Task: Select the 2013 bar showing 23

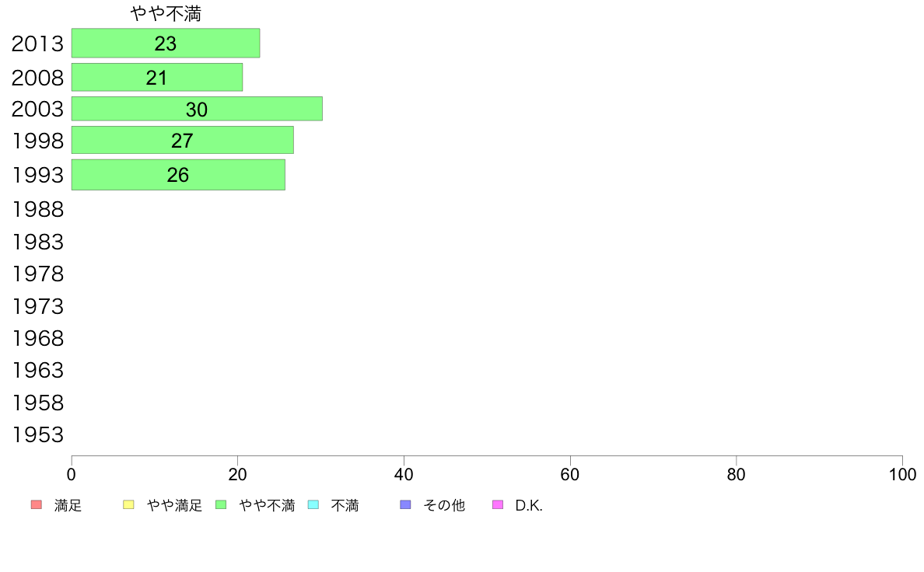Action: (x=166, y=43)
